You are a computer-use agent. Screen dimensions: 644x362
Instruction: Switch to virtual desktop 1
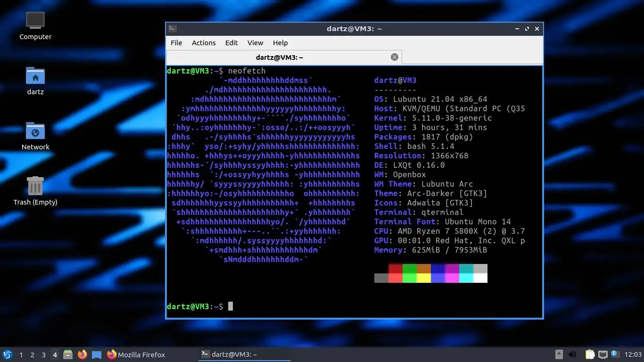tap(21, 355)
